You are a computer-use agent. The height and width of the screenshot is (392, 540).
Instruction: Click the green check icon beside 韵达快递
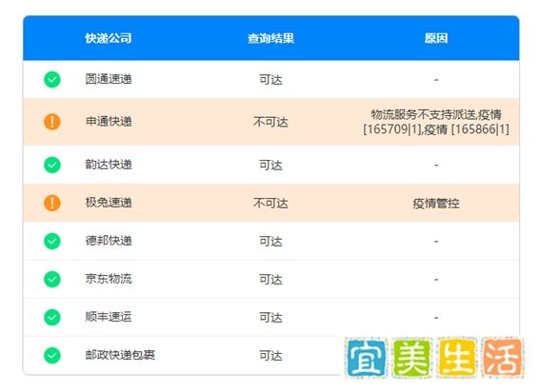(x=52, y=165)
